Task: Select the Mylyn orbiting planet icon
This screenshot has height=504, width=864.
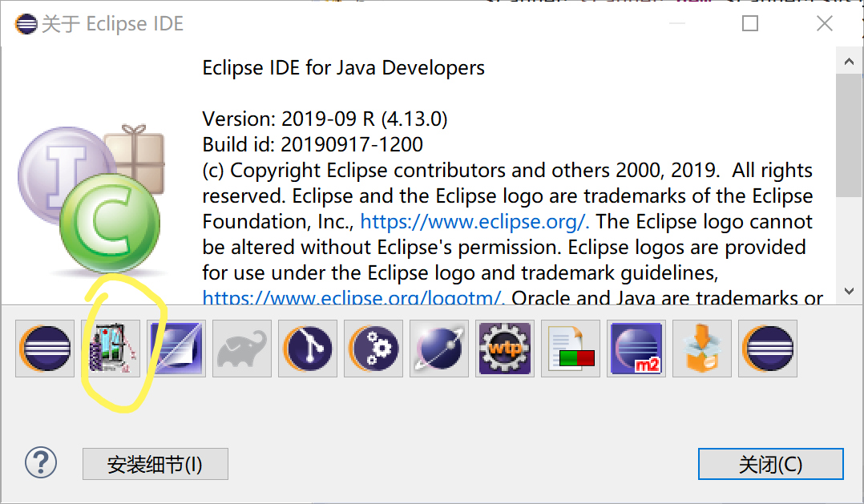Action: [x=438, y=349]
